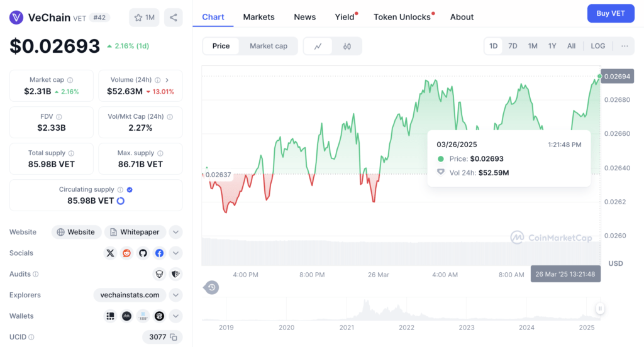Expand the Wallets dropdown chevron
Image resolution: width=644 pixels, height=347 pixels.
(x=176, y=316)
